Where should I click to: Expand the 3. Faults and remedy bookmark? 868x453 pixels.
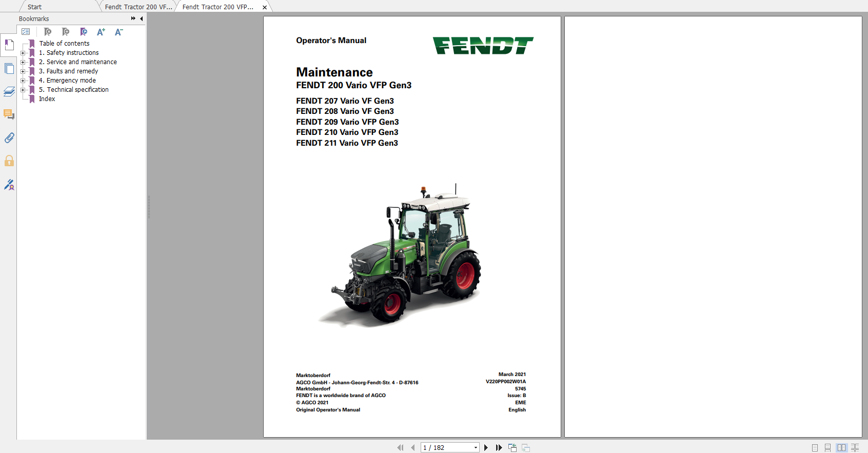[23, 71]
